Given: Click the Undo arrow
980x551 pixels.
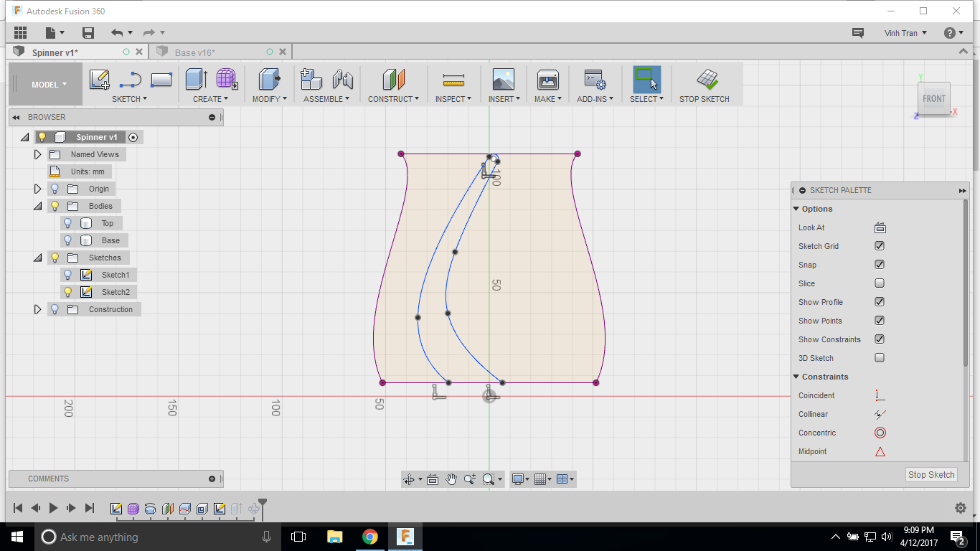Looking at the screenshot, I should click(x=117, y=33).
